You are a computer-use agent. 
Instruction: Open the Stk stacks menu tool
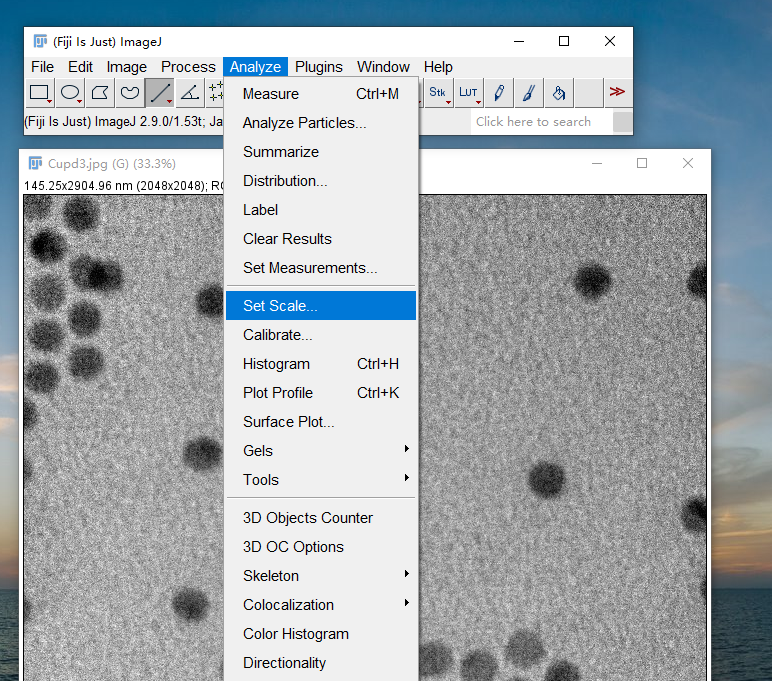[x=438, y=93]
